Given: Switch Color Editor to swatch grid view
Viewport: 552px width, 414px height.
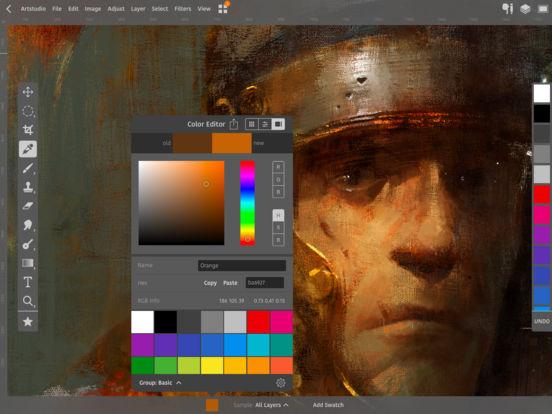Looking at the screenshot, I should (251, 124).
